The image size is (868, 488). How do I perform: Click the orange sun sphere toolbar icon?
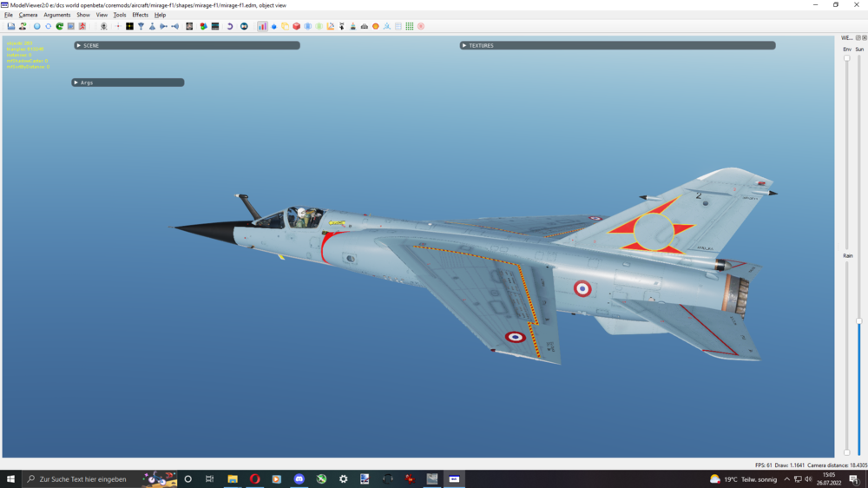376,26
